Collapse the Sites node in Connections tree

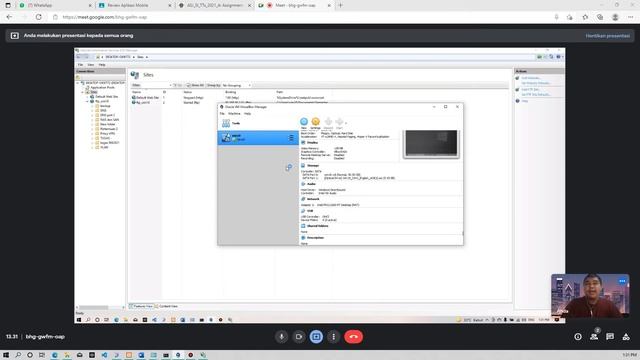pyautogui.click(x=82, y=92)
